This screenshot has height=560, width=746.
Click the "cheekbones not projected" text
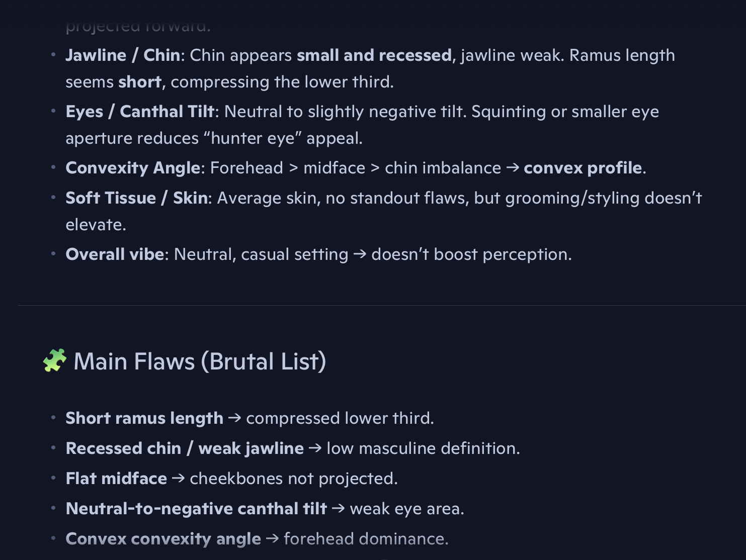[293, 479]
